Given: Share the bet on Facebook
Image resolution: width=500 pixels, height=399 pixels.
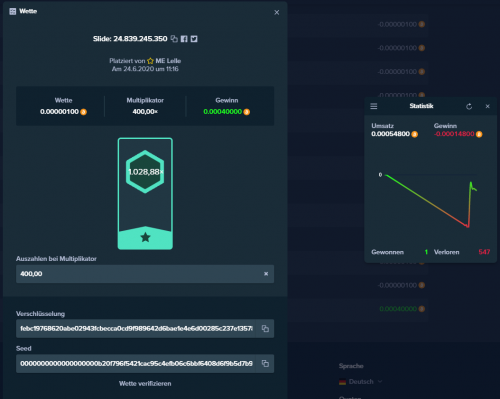Looking at the screenshot, I should tap(184, 39).
